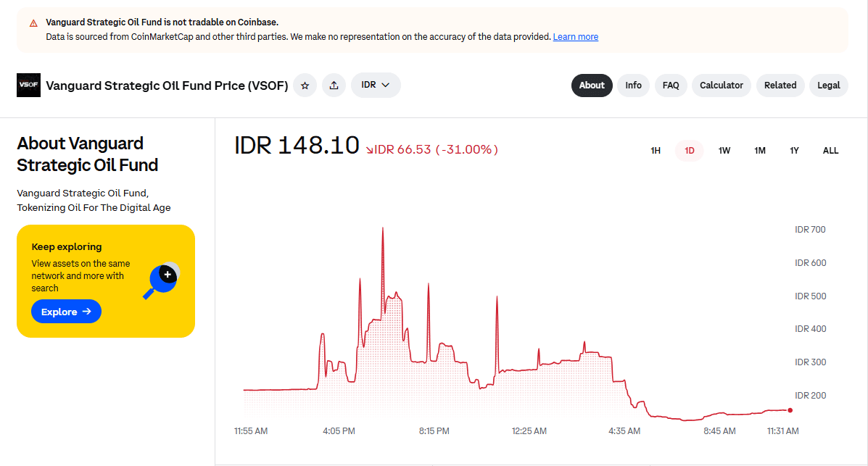Open the FAQ tab
The image size is (868, 466).
671,86
